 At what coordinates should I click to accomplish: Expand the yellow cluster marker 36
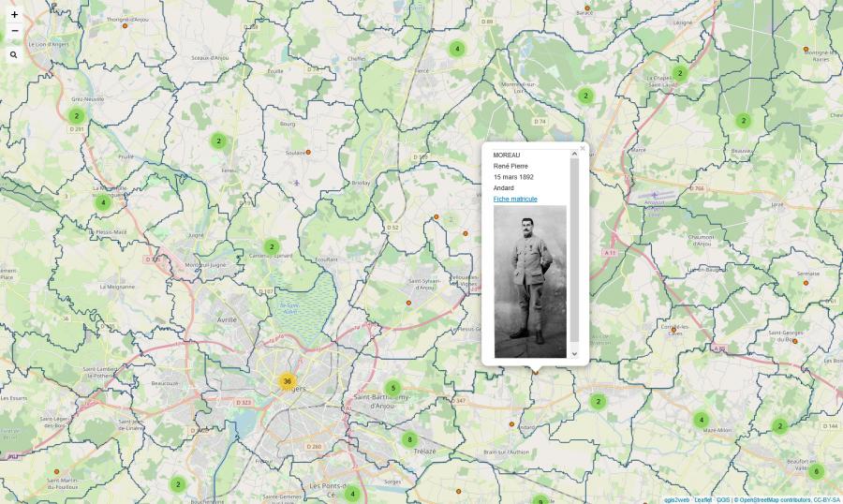[x=288, y=381]
